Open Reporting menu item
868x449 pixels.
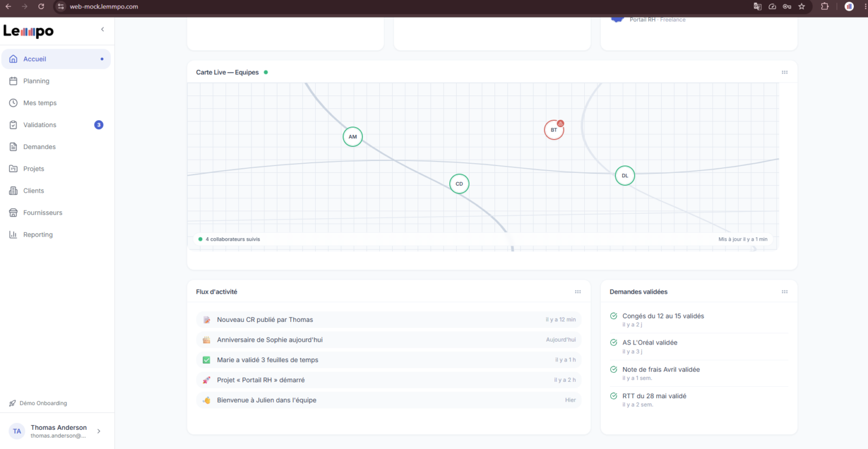(x=56, y=235)
